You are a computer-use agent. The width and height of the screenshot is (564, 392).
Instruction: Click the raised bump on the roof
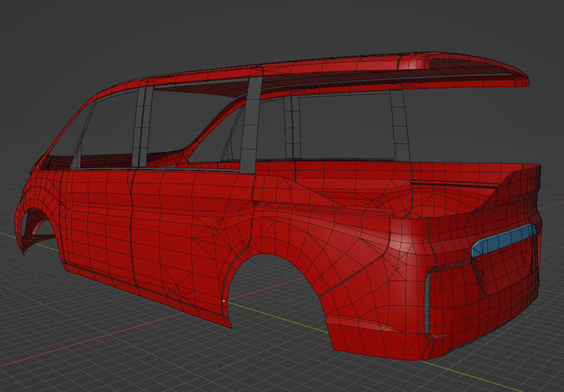coord(413,62)
